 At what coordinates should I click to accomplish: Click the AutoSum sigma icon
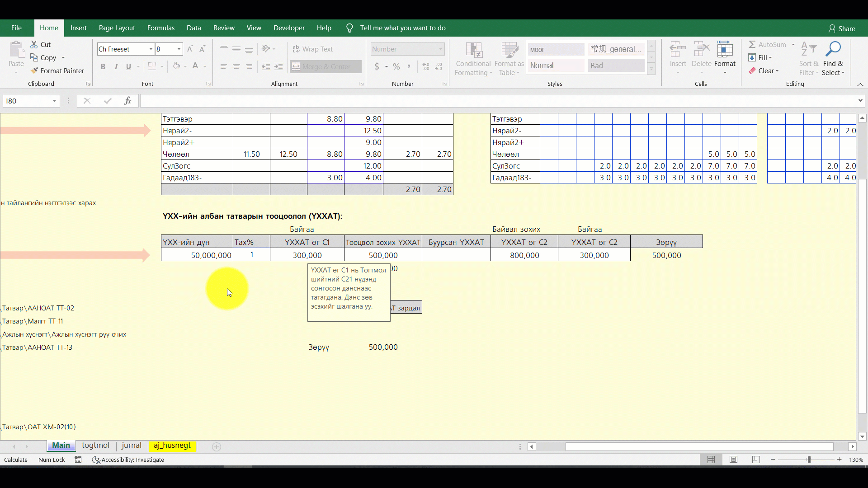tap(752, 44)
